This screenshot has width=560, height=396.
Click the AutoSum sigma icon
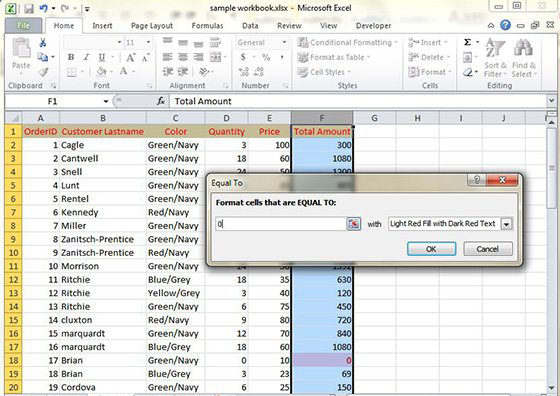468,42
